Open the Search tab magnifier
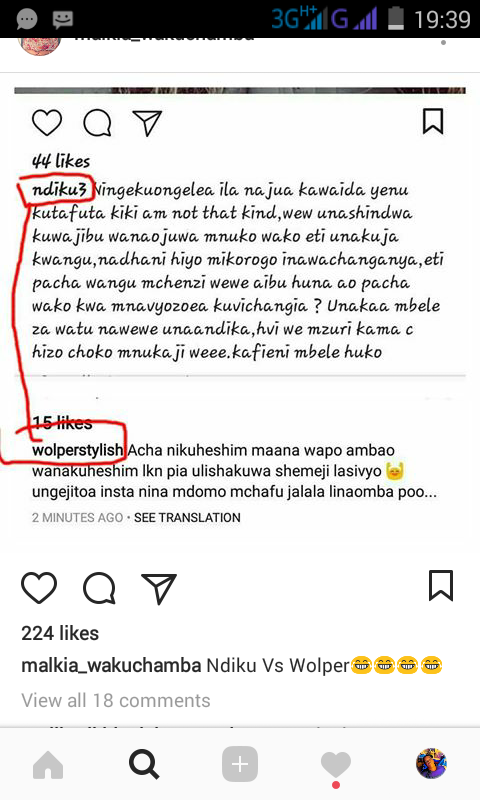480x800 pixels. coord(144,764)
